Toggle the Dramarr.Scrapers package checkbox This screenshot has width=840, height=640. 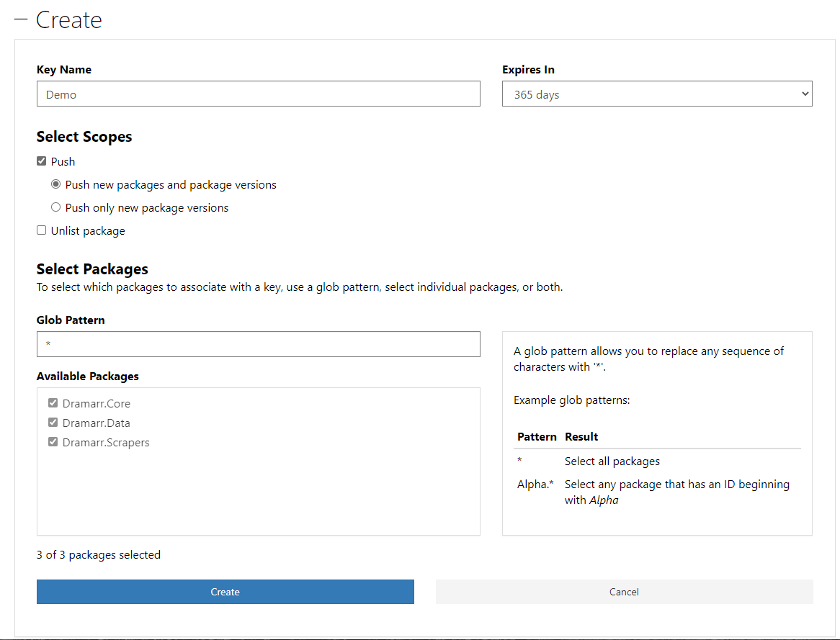pyautogui.click(x=53, y=442)
